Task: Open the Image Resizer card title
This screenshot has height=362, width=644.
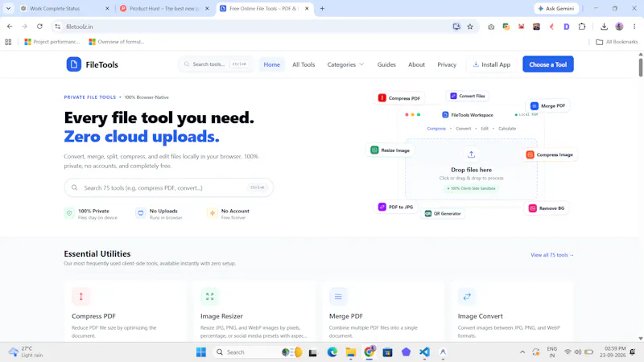Action: click(221, 316)
